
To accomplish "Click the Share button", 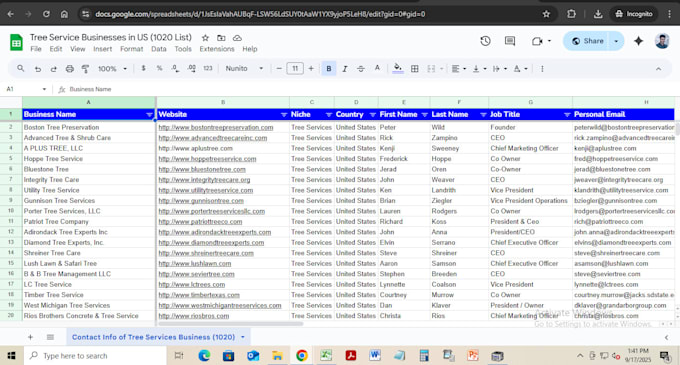I will (x=587, y=41).
